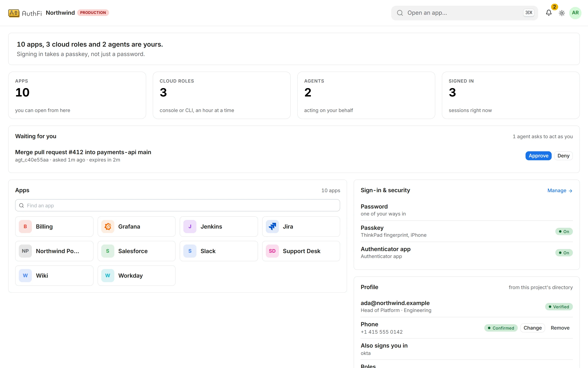Open the Apps stat card
This screenshot has height=368, width=588.
tap(77, 95)
